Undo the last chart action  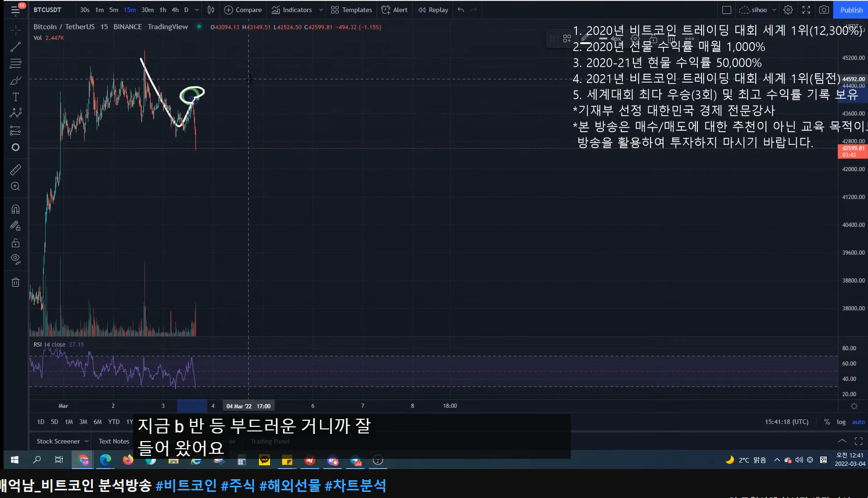pyautogui.click(x=461, y=10)
